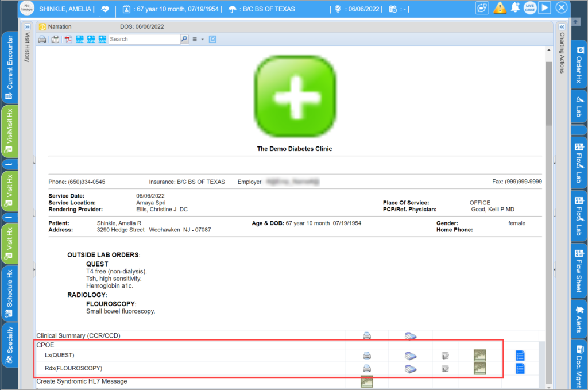This screenshot has height=390, width=588.
Task: Click the scroll-up arrow of the narration
Action: (548, 50)
